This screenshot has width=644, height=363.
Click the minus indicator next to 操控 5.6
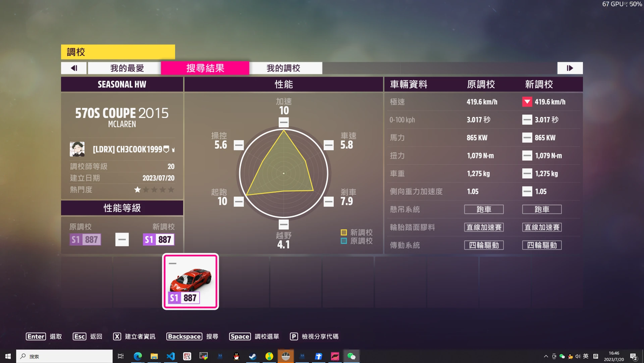click(239, 144)
